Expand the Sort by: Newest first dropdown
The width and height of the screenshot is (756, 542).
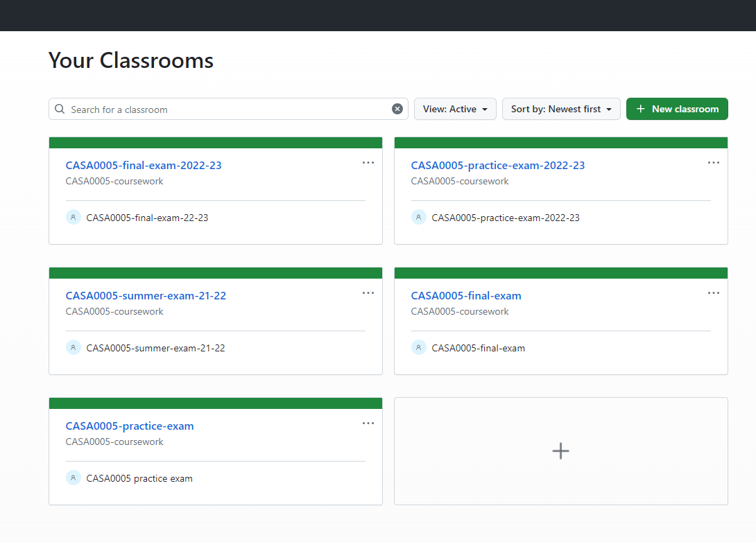561,109
